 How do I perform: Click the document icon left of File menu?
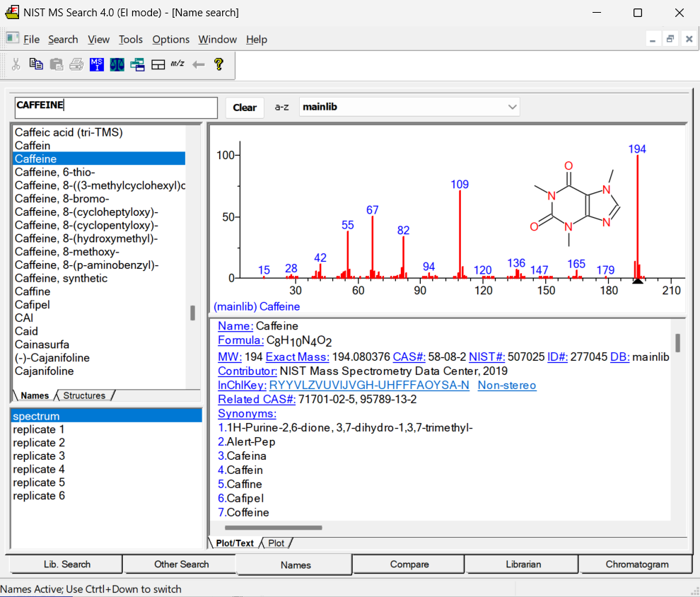pyautogui.click(x=13, y=38)
